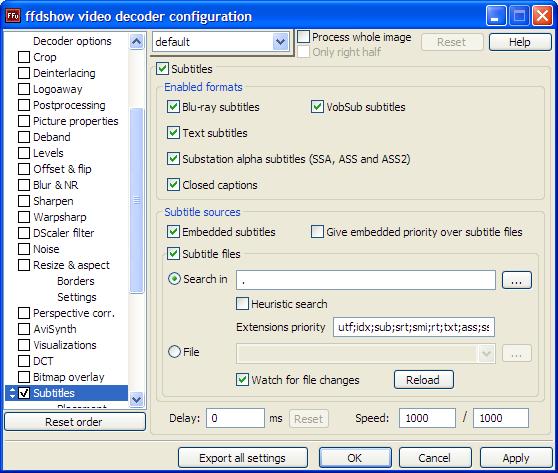The width and height of the screenshot is (558, 473).
Task: Disable VobSub subtitles
Action: [317, 107]
